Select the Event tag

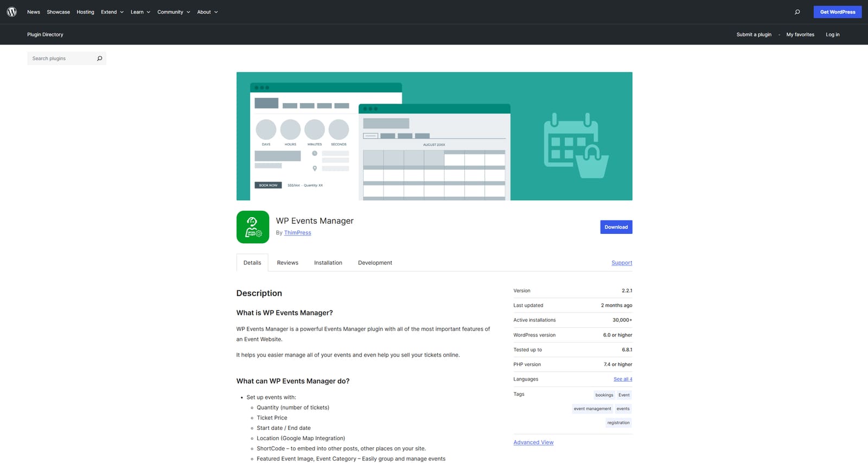coord(624,395)
